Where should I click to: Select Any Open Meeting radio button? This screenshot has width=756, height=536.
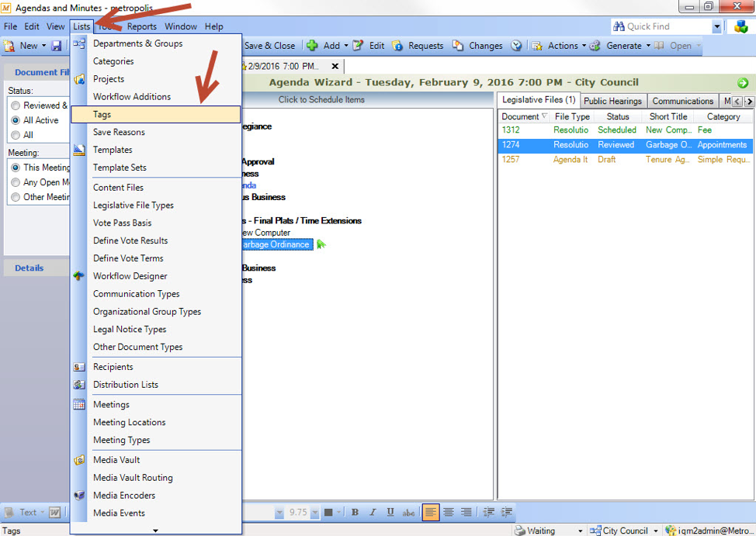[x=16, y=182]
